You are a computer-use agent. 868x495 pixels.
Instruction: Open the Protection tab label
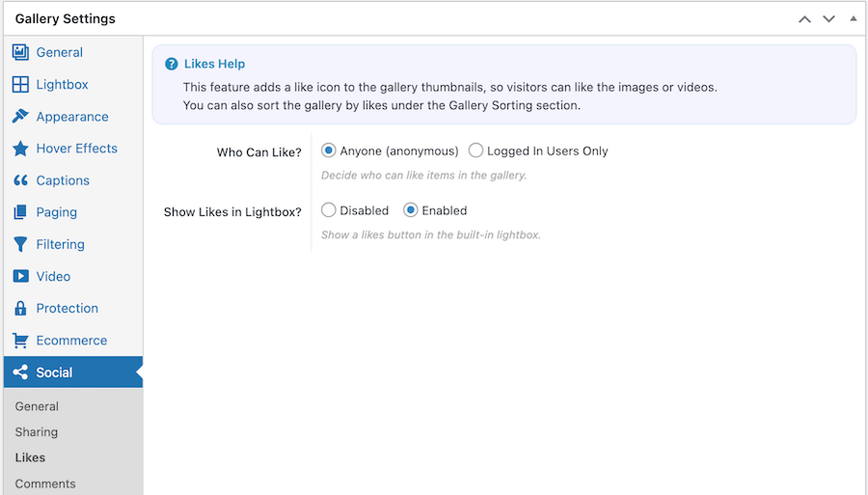67,309
